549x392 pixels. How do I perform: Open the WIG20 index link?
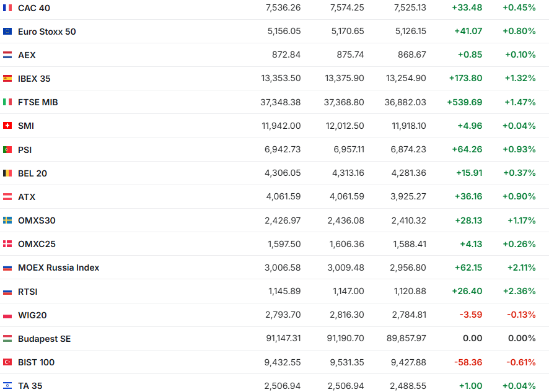point(32,315)
